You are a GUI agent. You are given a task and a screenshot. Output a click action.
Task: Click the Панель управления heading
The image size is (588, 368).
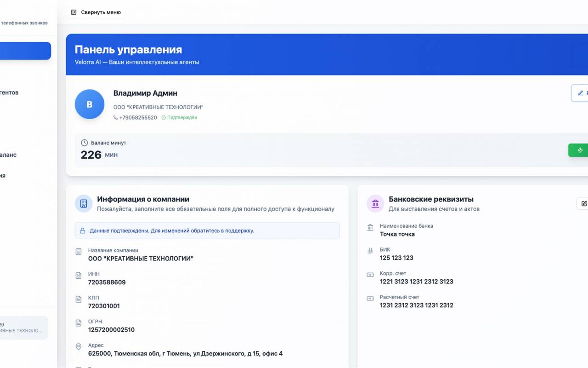tap(128, 50)
